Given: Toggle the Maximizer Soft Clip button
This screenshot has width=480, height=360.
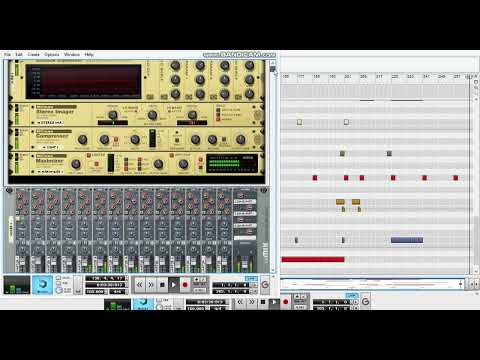Looking at the screenshot, I should coord(172,155).
